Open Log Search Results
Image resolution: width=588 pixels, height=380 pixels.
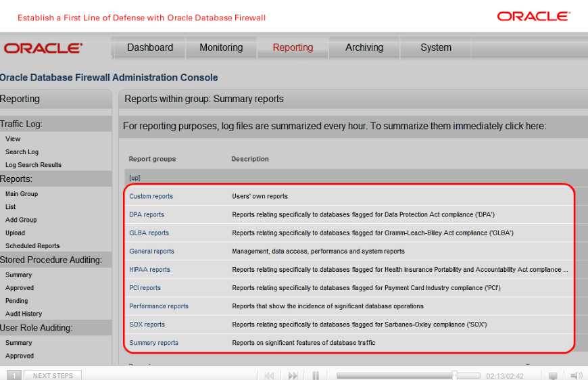click(33, 165)
